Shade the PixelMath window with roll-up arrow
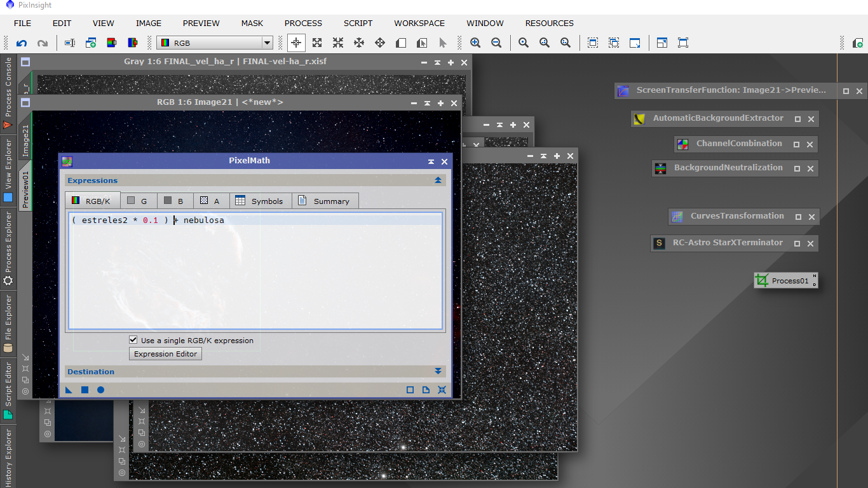The height and width of the screenshot is (488, 868). click(431, 161)
